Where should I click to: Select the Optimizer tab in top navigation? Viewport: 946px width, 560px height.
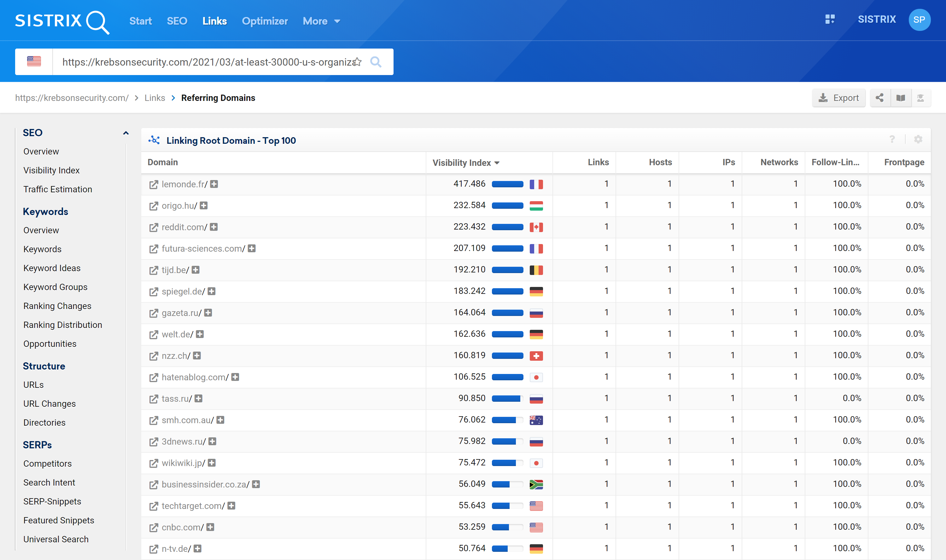[265, 21]
